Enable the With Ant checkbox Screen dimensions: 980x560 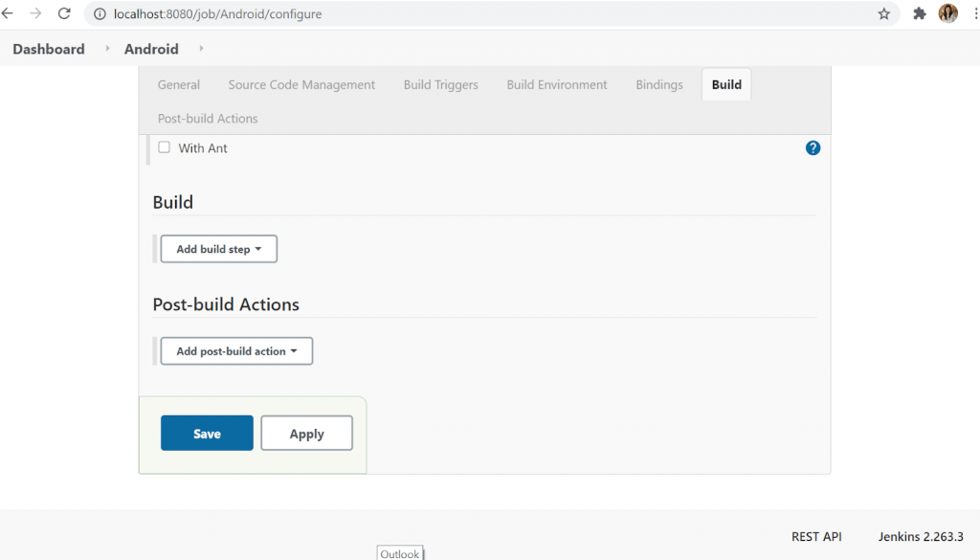[165, 147]
